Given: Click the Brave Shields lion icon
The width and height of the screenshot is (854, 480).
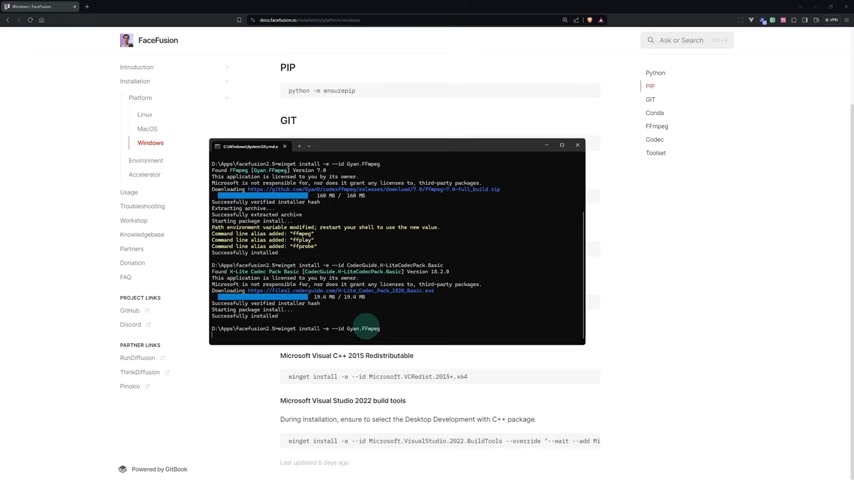Looking at the screenshot, I should click(x=589, y=20).
